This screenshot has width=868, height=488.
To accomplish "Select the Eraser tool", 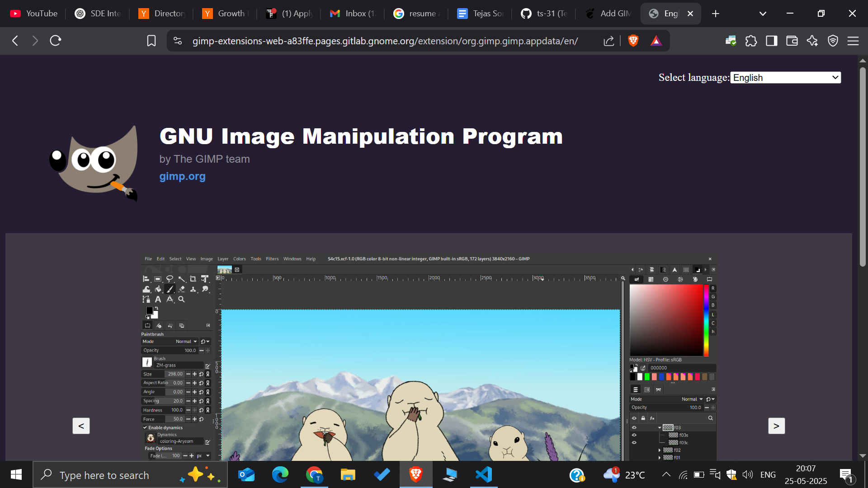I will click(182, 289).
